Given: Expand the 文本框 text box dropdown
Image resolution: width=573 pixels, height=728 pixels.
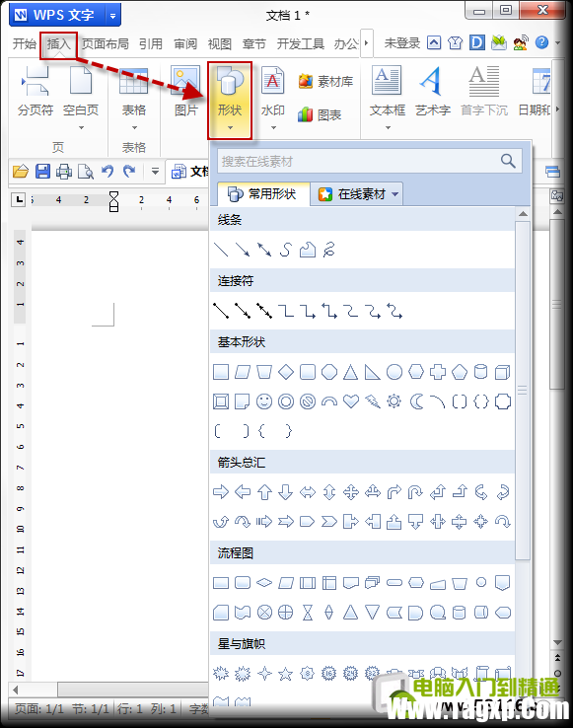Looking at the screenshot, I should coord(388,127).
